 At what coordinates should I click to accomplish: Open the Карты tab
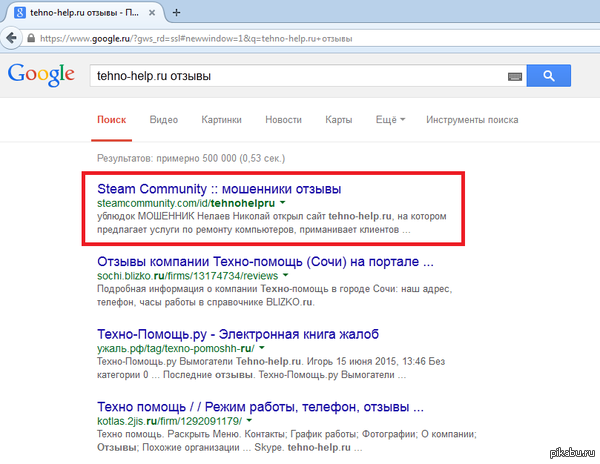tap(338, 120)
